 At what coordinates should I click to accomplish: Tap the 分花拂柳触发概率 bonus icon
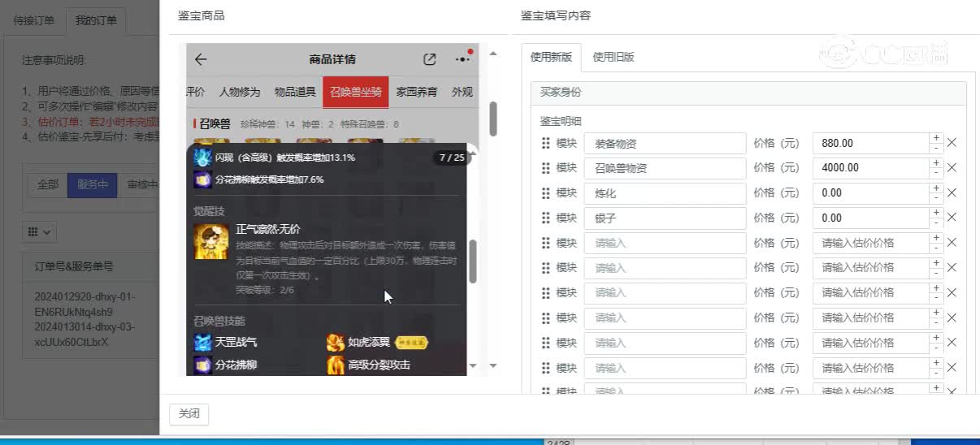(202, 179)
